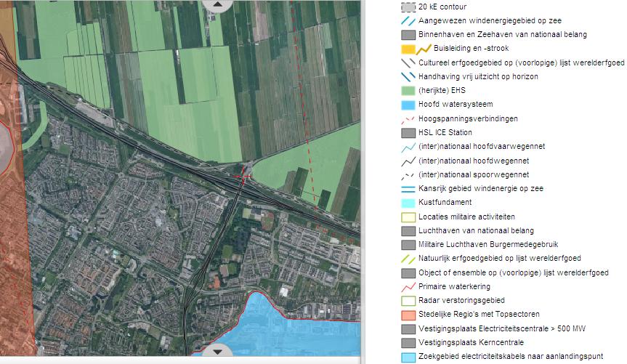Click the Radar verstoringsgebied legend label
This screenshot has height=364, width=627.
461,300
